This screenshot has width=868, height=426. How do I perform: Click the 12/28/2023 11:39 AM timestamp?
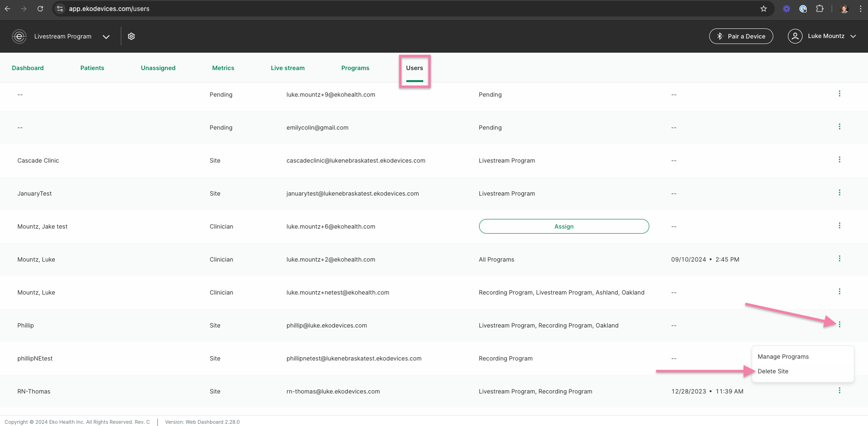707,391
